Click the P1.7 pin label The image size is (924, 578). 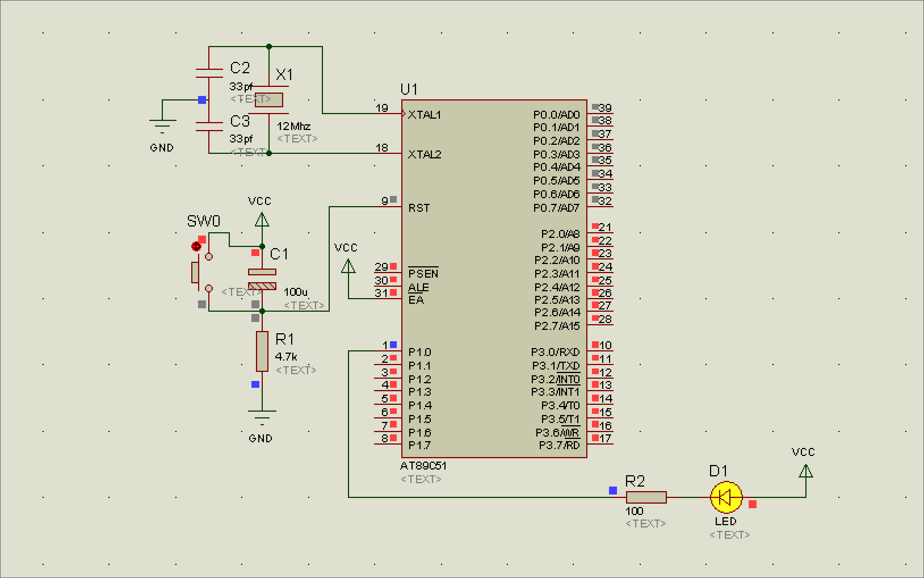(x=419, y=446)
